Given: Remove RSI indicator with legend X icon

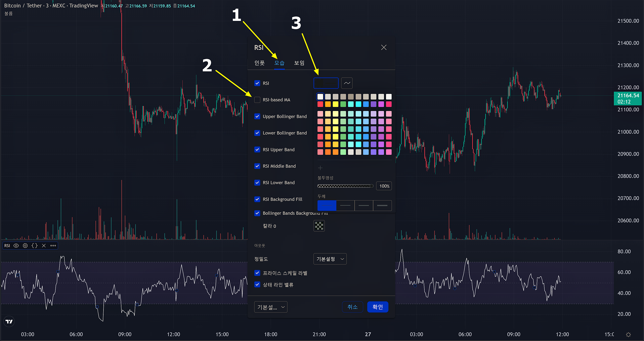Looking at the screenshot, I should pos(44,246).
